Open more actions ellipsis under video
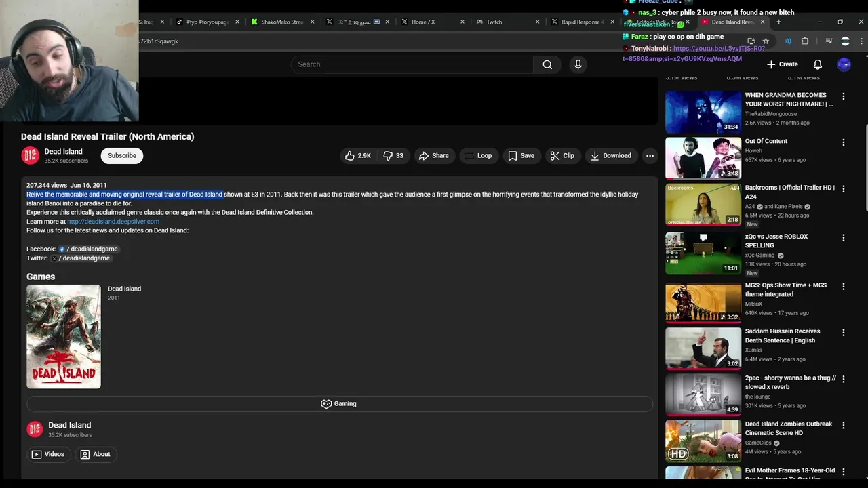868x488 pixels. point(650,156)
